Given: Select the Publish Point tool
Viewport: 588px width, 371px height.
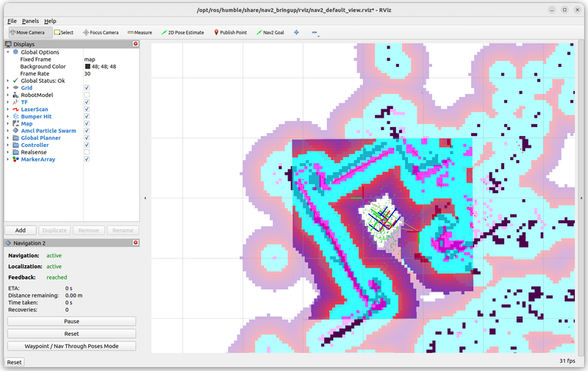Looking at the screenshot, I should pos(232,32).
